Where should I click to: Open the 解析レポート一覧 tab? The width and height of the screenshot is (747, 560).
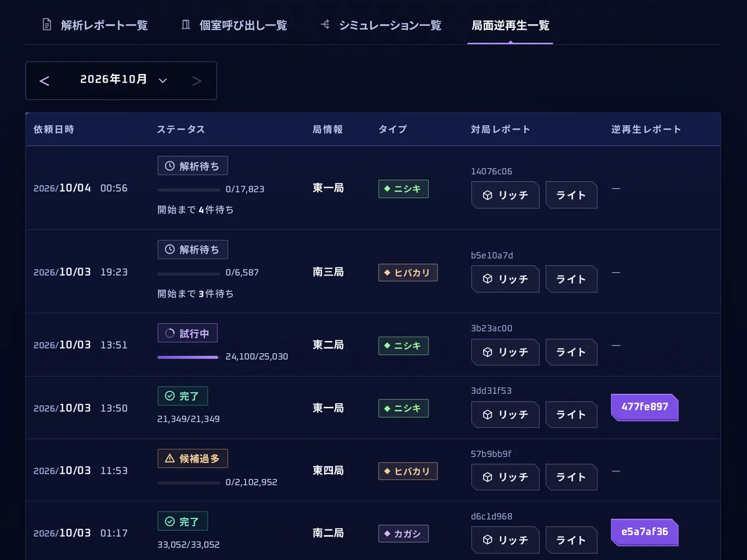(x=95, y=26)
